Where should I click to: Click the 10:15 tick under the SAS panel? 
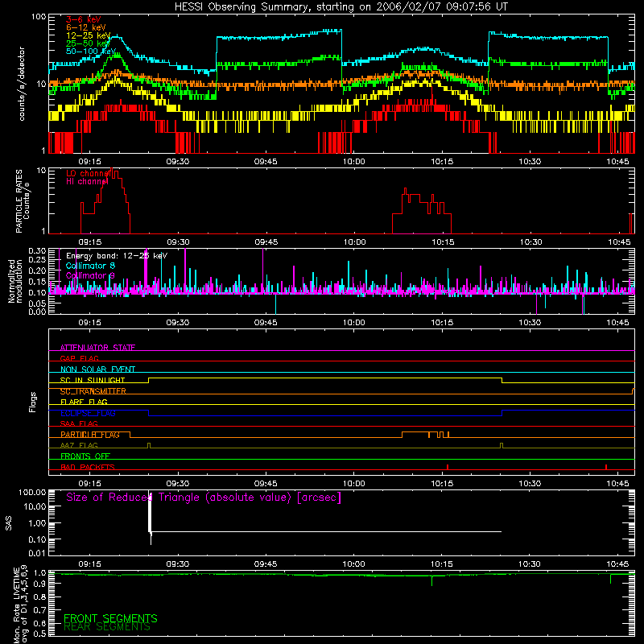[441, 564]
